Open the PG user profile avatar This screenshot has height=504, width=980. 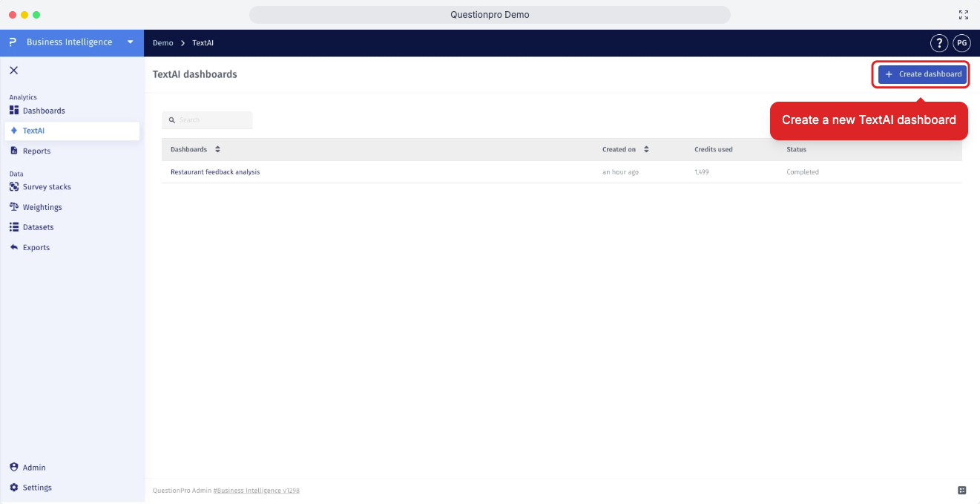click(x=961, y=43)
